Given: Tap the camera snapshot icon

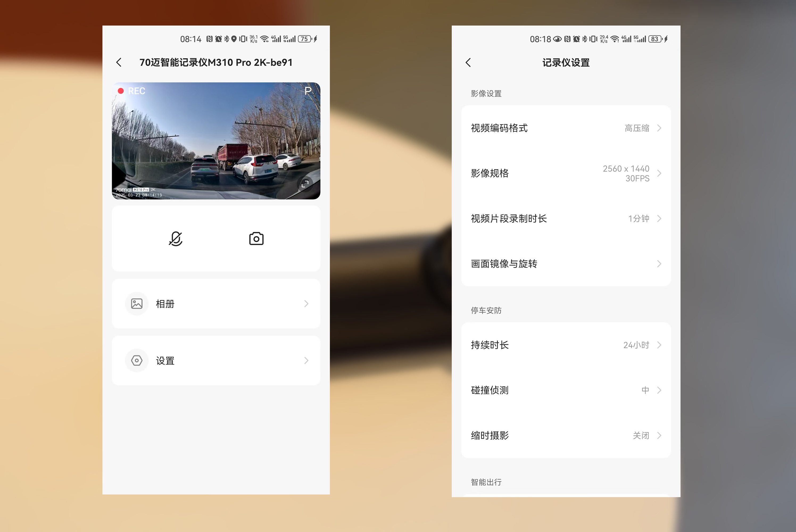Looking at the screenshot, I should pyautogui.click(x=256, y=239).
